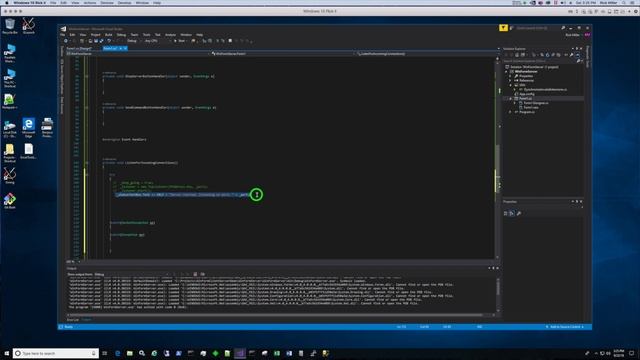Open File Explorer from the taskbar
The height and width of the screenshot is (360, 640).
coord(130,353)
